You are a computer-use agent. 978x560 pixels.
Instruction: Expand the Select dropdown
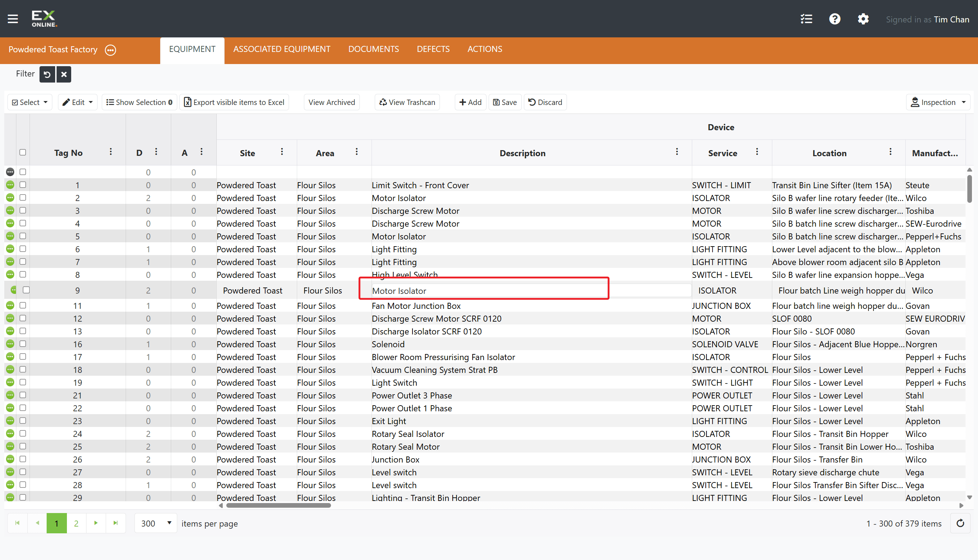pyautogui.click(x=30, y=102)
